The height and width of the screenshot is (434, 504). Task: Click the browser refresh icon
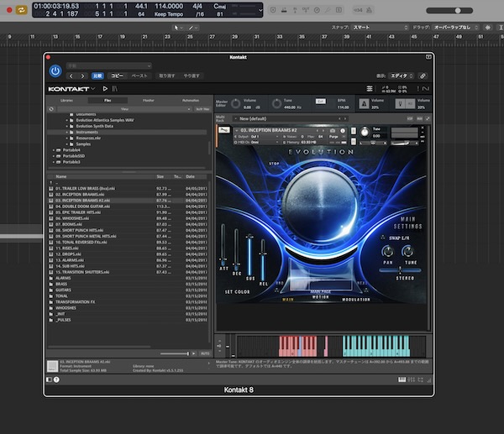point(51,109)
